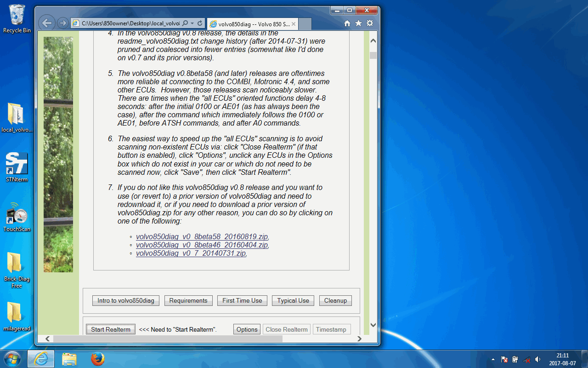Open the Options button
This screenshot has width=588, height=368.
click(247, 329)
